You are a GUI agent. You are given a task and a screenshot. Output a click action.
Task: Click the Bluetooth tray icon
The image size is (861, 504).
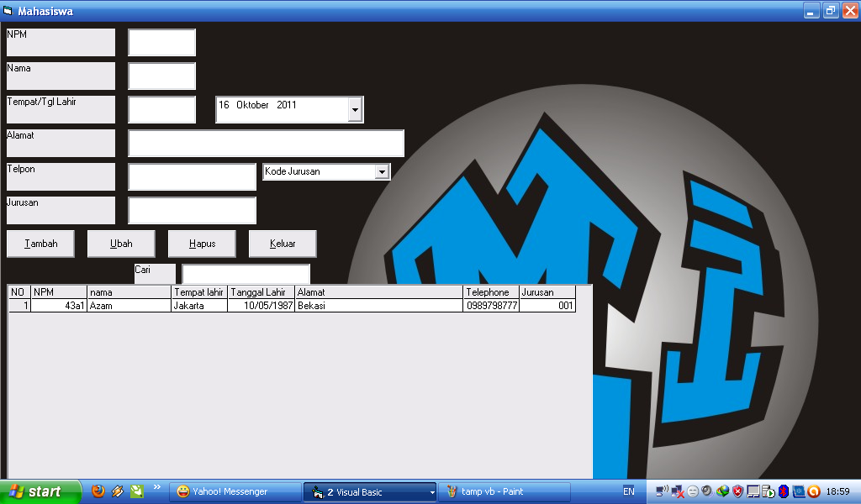pos(784,492)
